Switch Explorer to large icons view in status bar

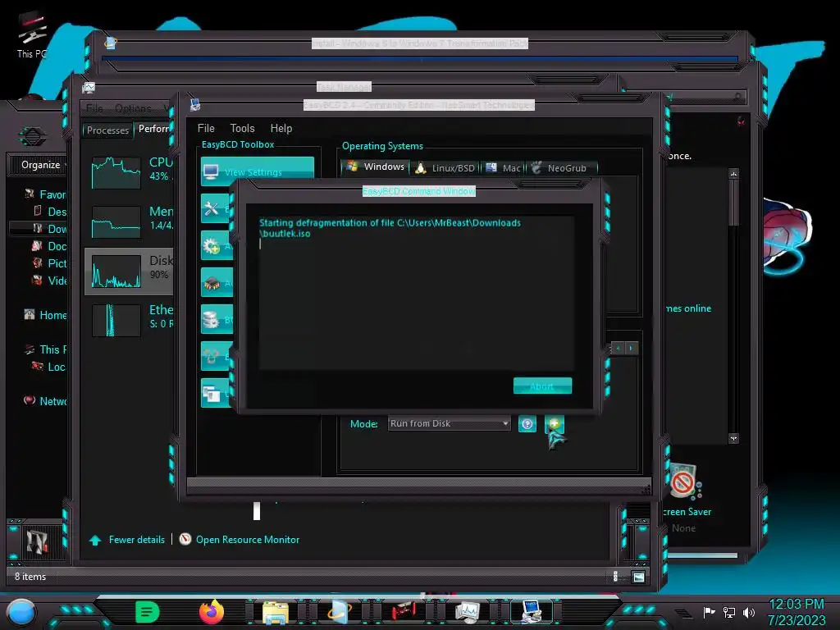[638, 577]
